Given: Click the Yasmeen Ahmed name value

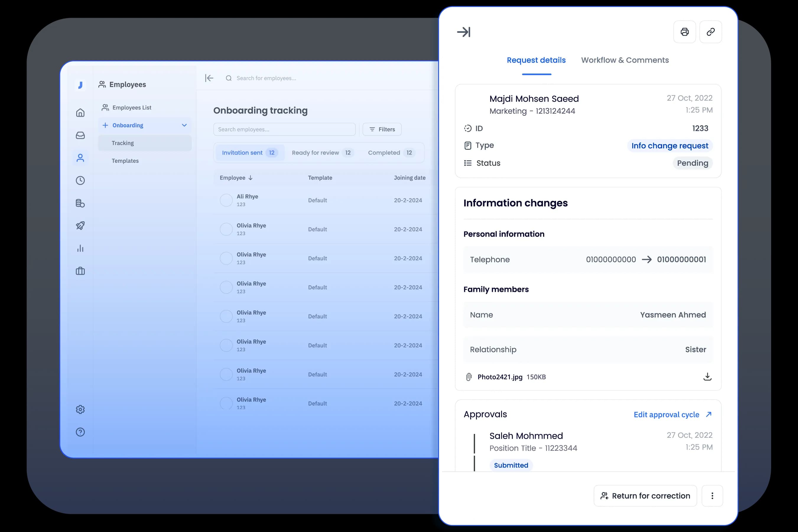Looking at the screenshot, I should (673, 315).
